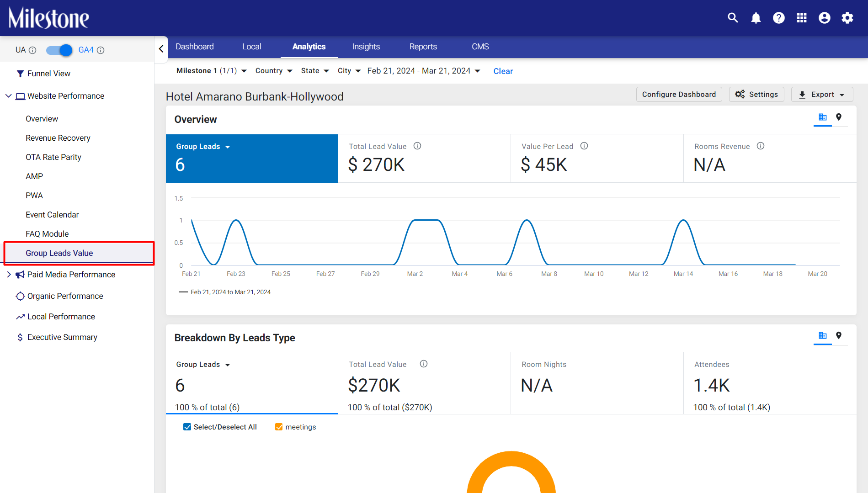Open search in the top header
Screen dimensions: 868x493
click(x=733, y=18)
